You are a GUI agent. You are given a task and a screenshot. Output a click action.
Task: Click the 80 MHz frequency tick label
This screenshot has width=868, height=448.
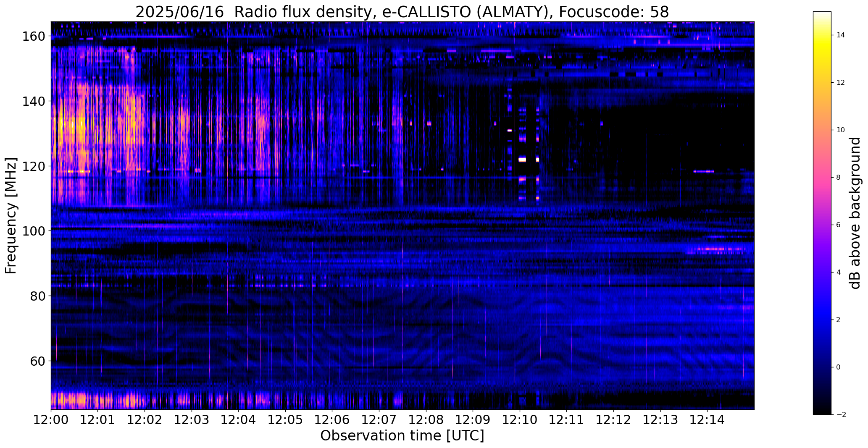coord(37,296)
